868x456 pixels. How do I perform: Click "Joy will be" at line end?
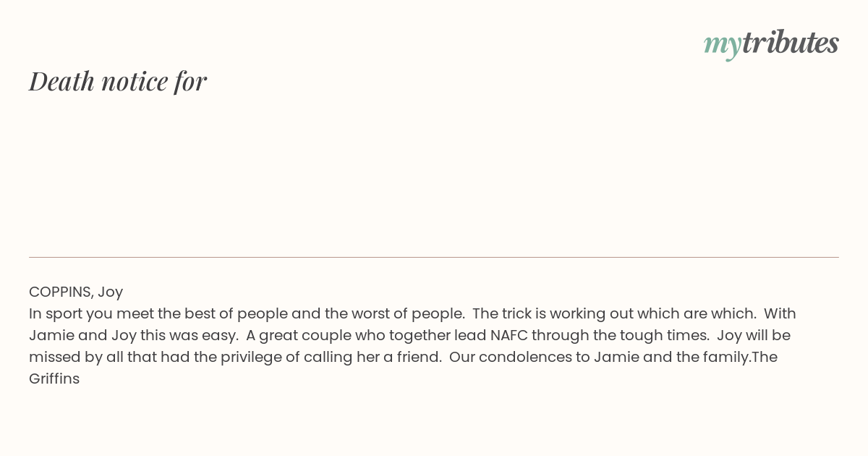tap(754, 335)
